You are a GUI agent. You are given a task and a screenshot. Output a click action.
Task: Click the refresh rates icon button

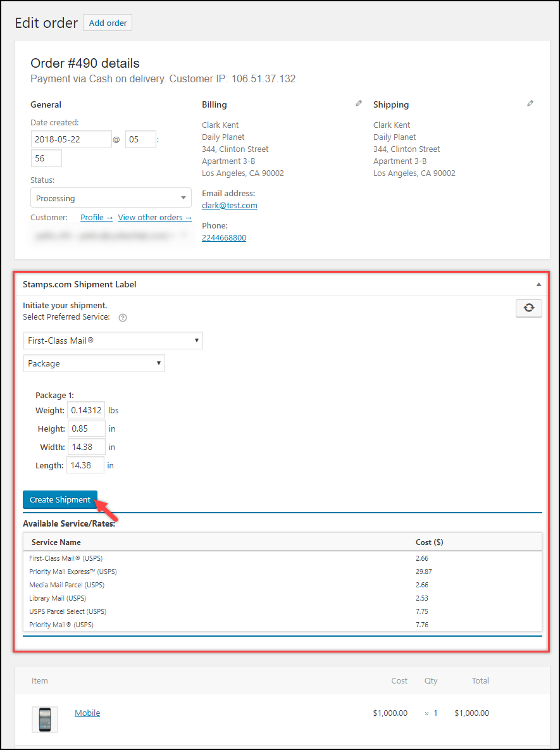coord(528,308)
